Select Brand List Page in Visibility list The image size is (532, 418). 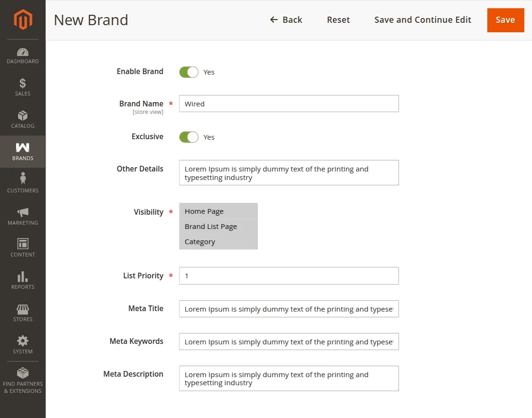[218, 227]
